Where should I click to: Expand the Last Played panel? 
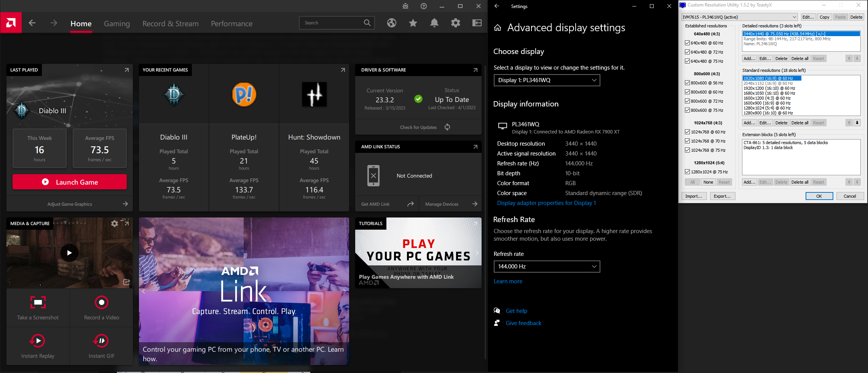(x=127, y=70)
